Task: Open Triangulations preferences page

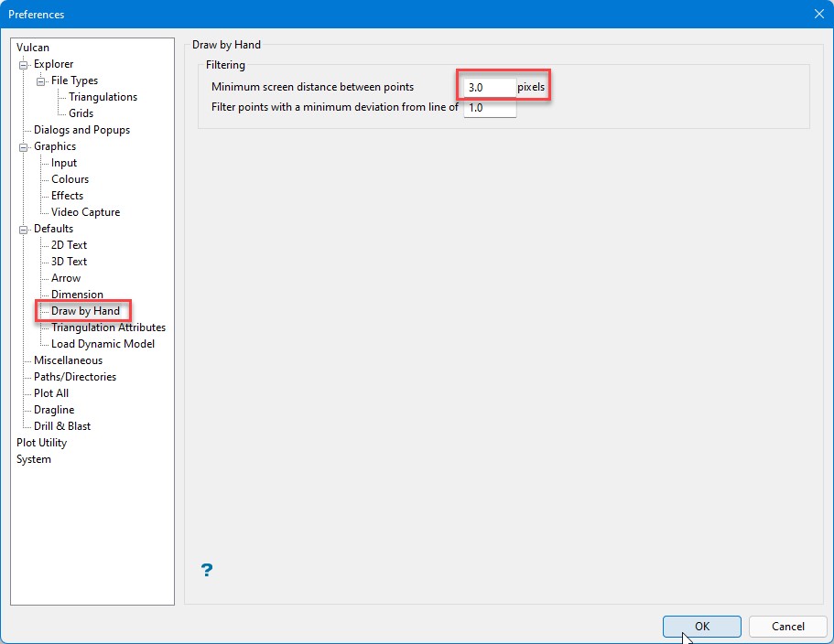Action: (x=103, y=97)
